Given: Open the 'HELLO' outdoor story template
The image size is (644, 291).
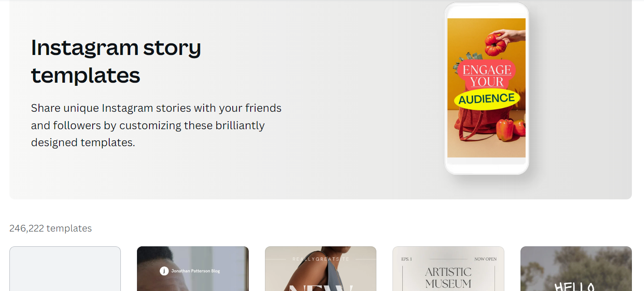Looking at the screenshot, I should pos(576,269).
